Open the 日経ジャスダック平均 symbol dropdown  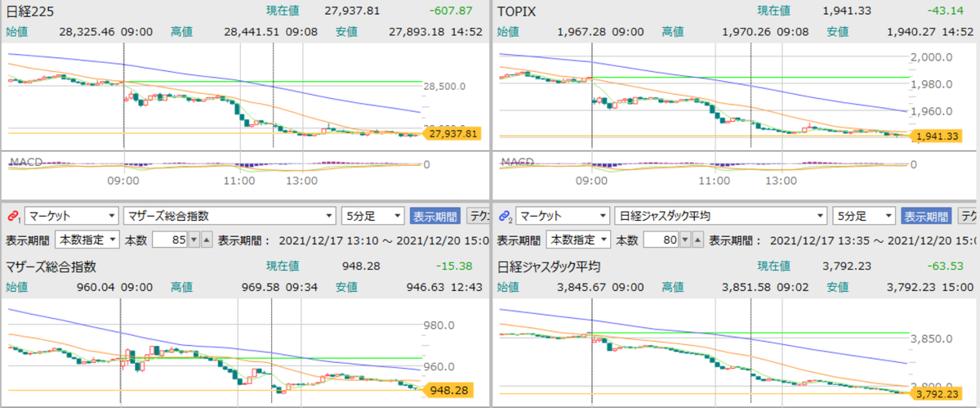(719, 216)
